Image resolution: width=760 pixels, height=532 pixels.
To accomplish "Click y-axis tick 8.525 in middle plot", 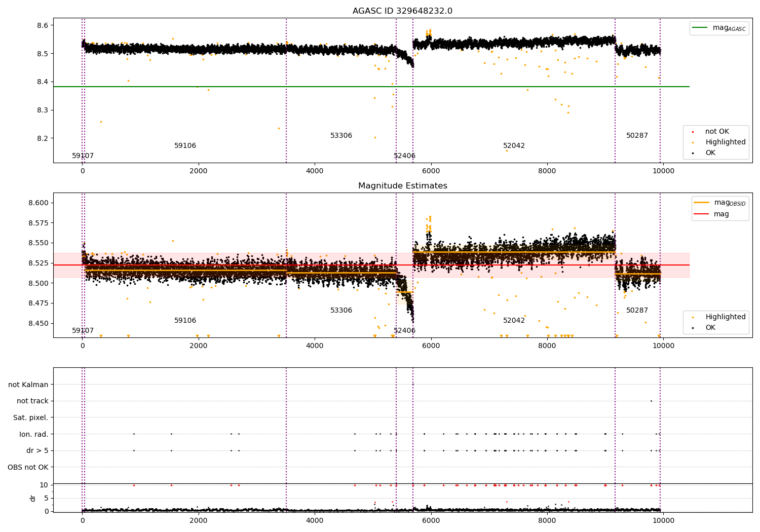I will 39,263.
